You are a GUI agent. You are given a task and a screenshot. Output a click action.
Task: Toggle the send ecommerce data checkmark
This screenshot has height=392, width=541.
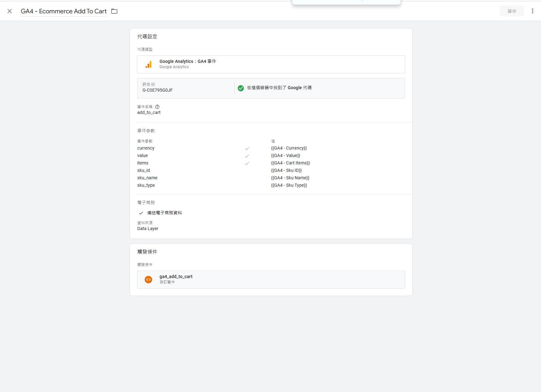(x=141, y=213)
